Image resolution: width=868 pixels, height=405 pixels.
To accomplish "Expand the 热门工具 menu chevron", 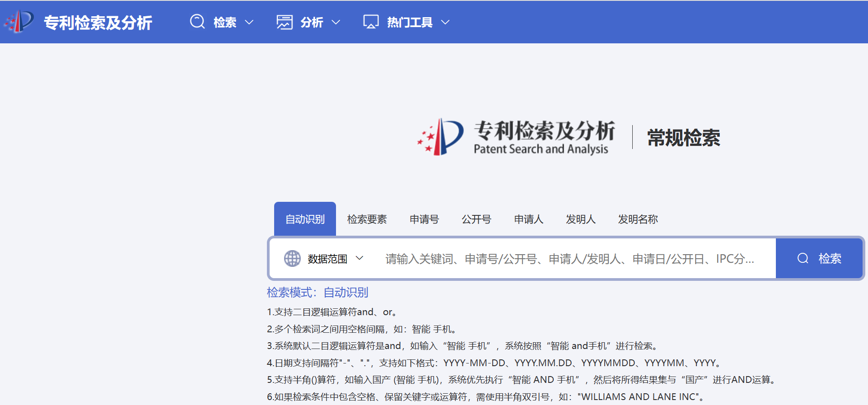I will pos(445,22).
